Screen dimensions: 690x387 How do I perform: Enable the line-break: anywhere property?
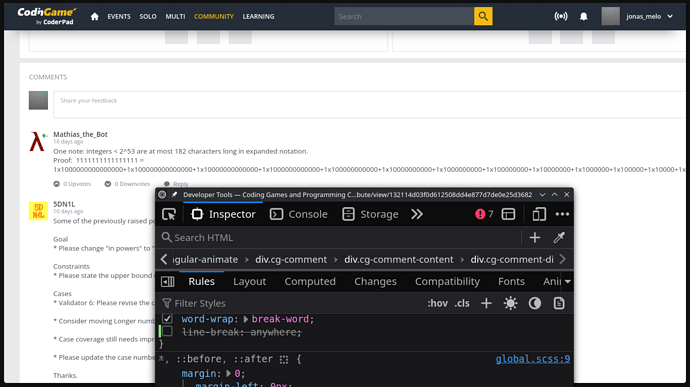(167, 331)
